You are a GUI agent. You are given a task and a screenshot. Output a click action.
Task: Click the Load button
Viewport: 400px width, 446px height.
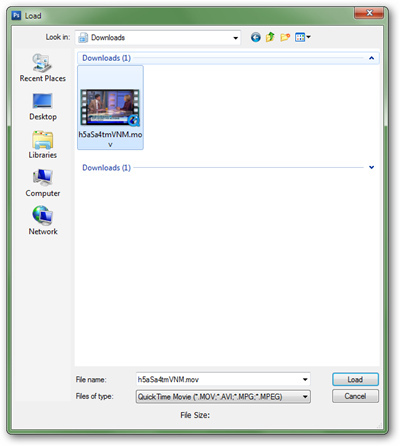(x=355, y=379)
